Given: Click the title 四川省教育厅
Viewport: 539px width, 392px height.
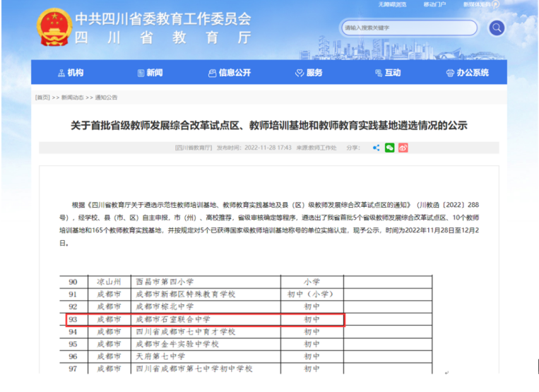Looking at the screenshot, I should point(163,37).
